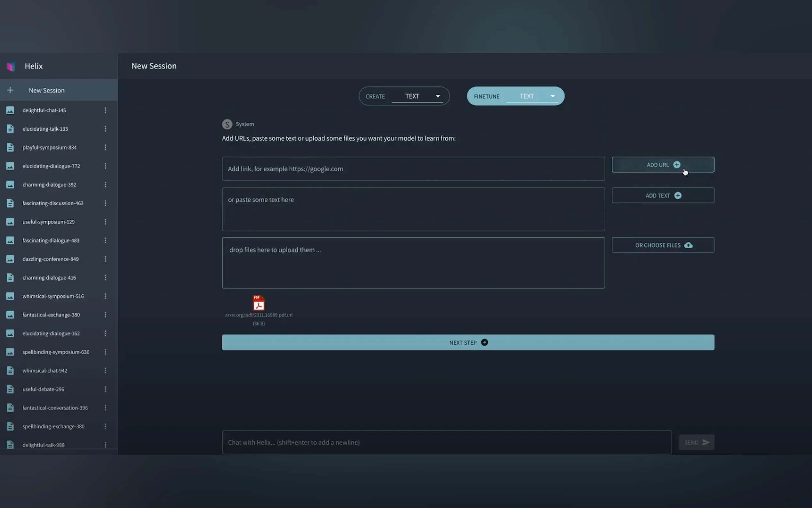Expand the Finetune mode type dropdown arrow
This screenshot has height=508, width=812.
pyautogui.click(x=552, y=96)
